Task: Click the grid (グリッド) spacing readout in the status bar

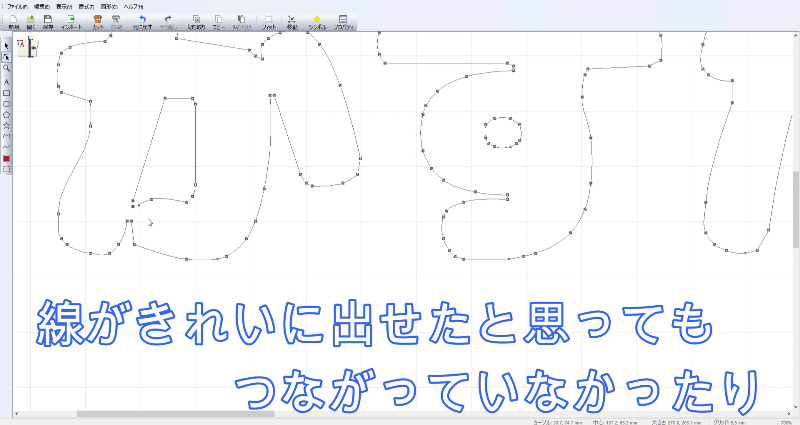Action: (730, 422)
